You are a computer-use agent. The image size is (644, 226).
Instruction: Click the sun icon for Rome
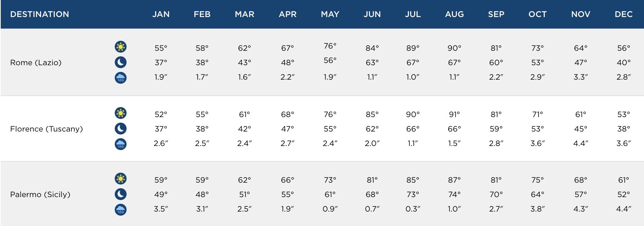tap(121, 47)
